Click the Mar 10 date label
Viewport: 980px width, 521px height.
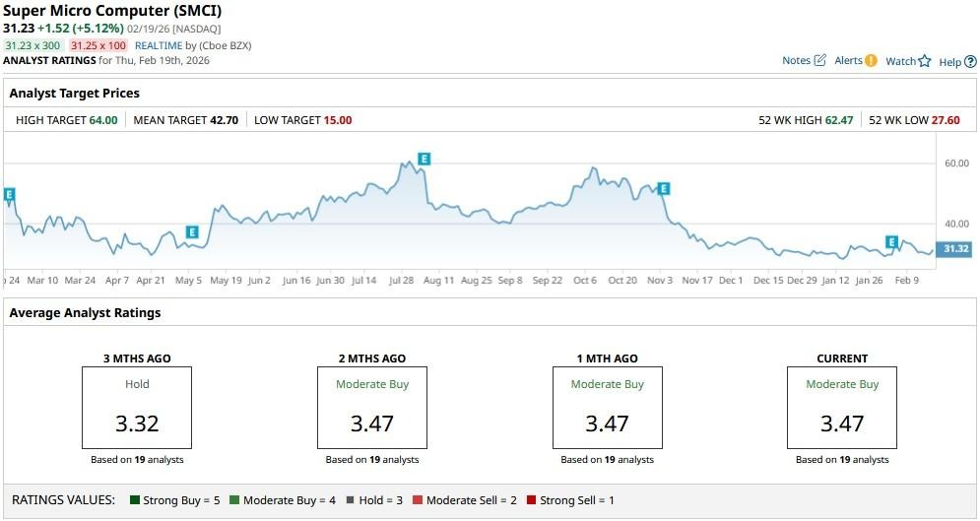42,281
